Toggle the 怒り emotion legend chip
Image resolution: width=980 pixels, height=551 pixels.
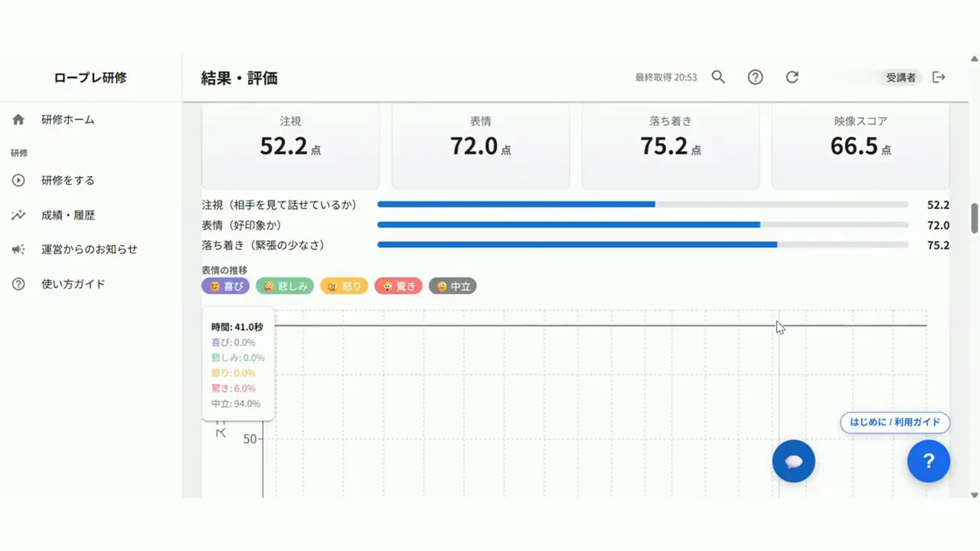[344, 286]
